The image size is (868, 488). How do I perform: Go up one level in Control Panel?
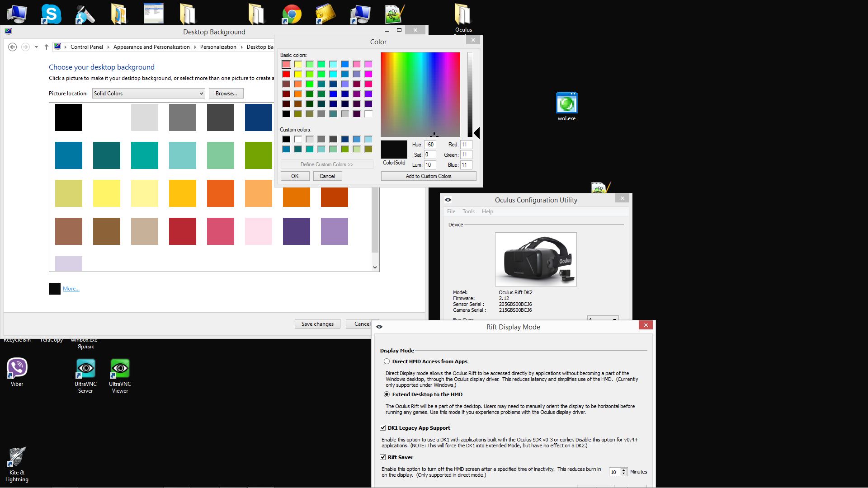click(x=46, y=47)
